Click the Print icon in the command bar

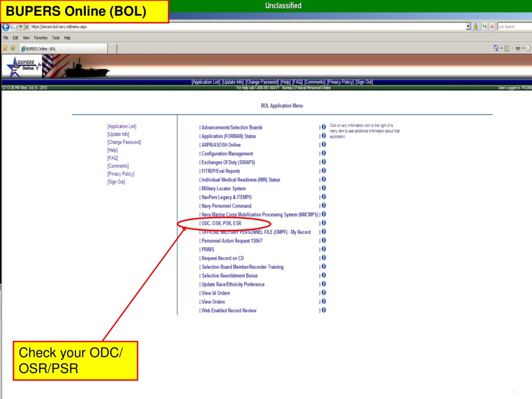(518, 48)
